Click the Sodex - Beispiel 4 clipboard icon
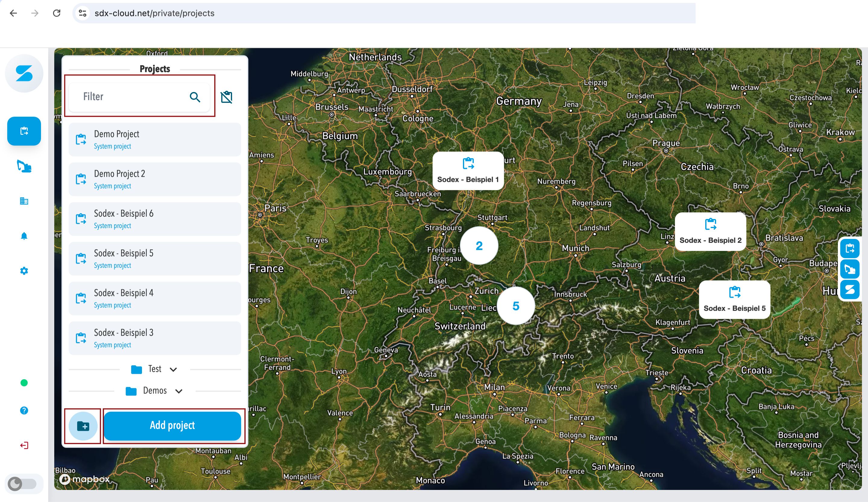Screen dimensions: 868x502 81,298
